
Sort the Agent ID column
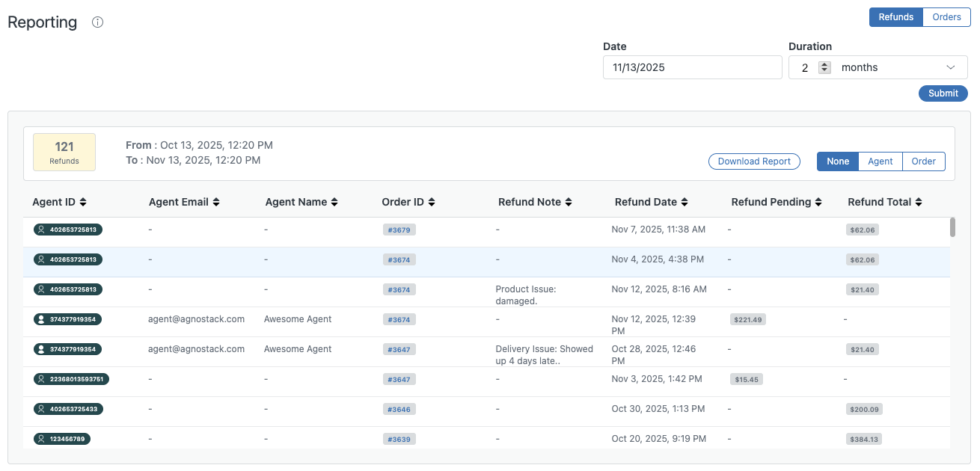point(82,202)
